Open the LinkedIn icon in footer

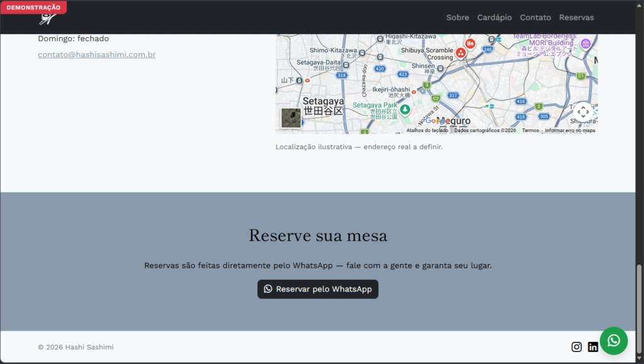pyautogui.click(x=592, y=347)
